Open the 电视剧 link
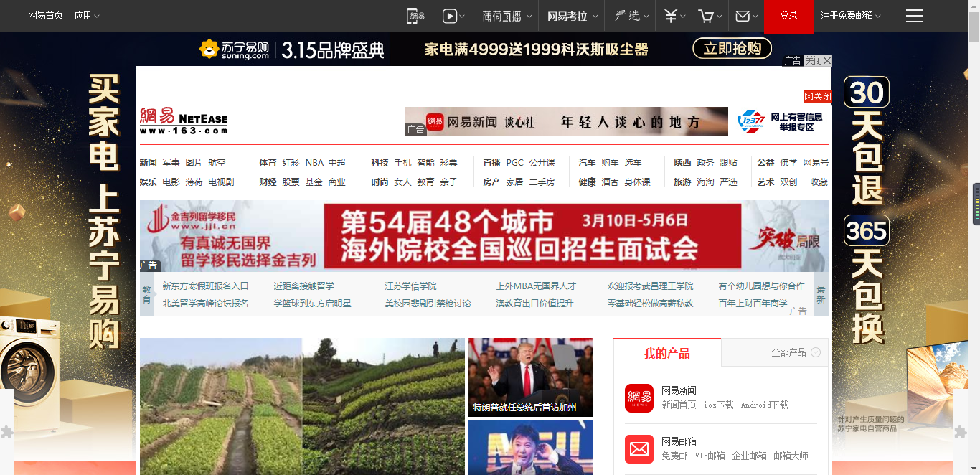 coord(221,182)
